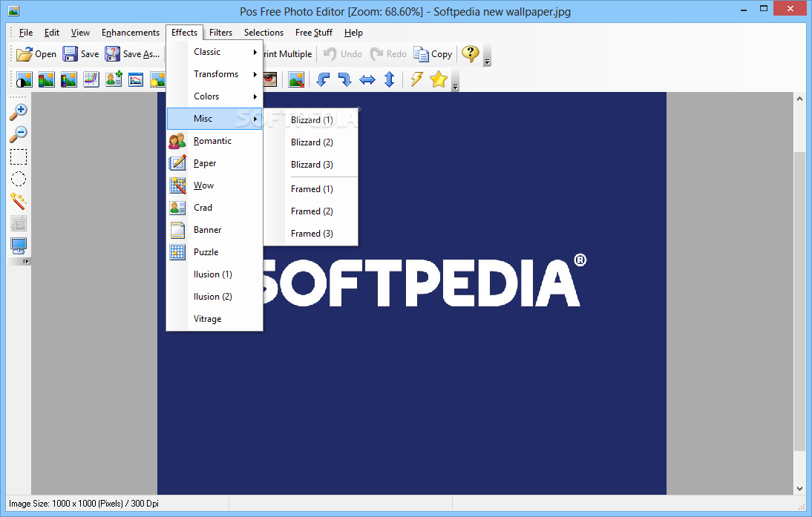Apply the Banner effect
This screenshot has width=812, height=517.
click(x=215, y=230)
